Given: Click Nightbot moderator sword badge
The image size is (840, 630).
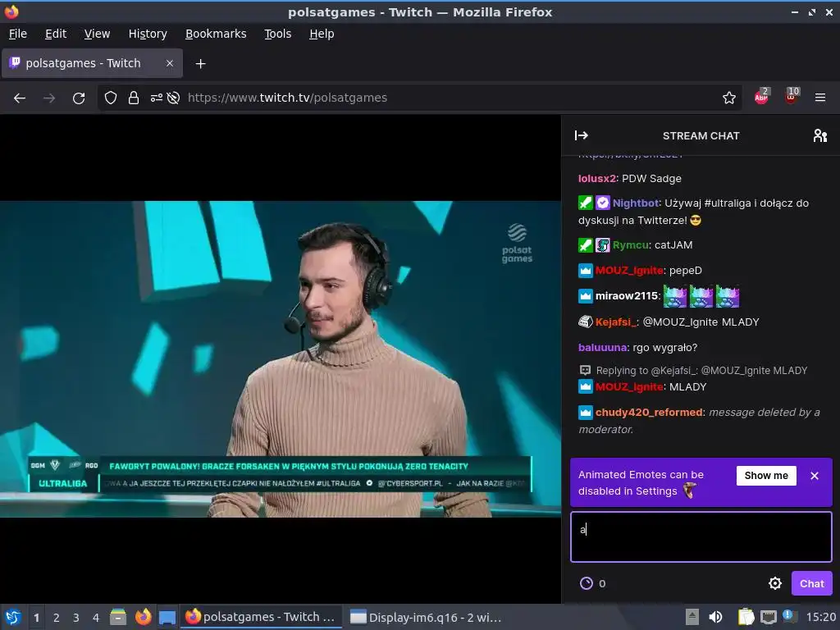Looking at the screenshot, I should pos(586,203).
